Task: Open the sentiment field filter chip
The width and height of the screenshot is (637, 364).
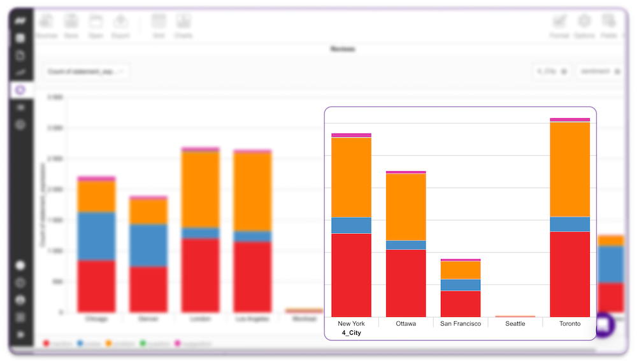Action: 600,72
